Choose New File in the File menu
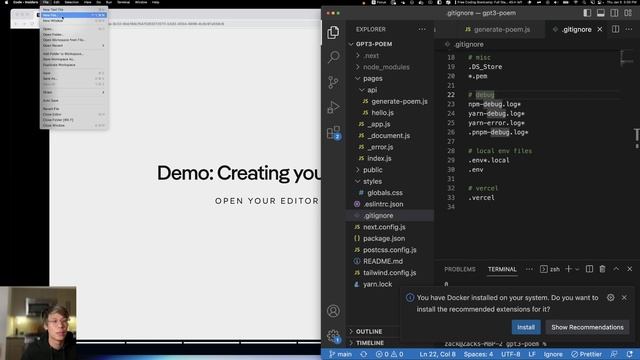This screenshot has width=640, height=360. point(73,15)
